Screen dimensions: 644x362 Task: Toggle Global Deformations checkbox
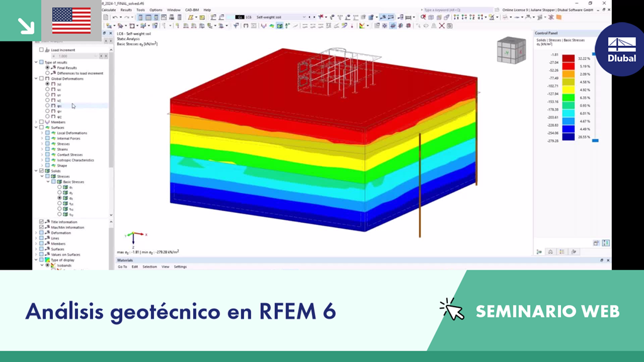[x=41, y=79]
